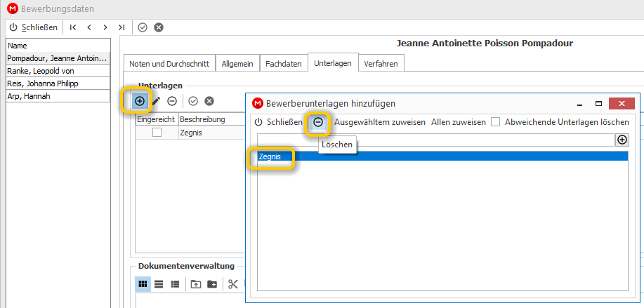Go to next record arrow
This screenshot has width=644, height=308.
[105, 27]
